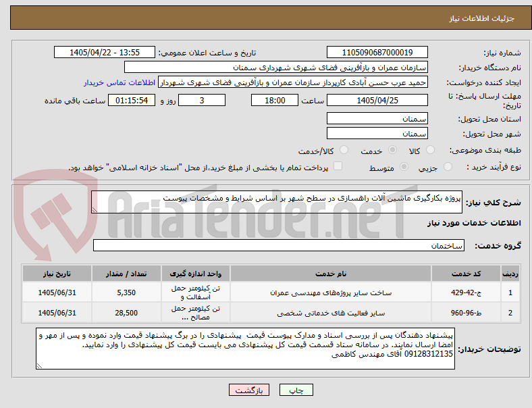532x408 pixels.
Task: Click the deadline date field 1405/04/25
Action: click(x=377, y=100)
